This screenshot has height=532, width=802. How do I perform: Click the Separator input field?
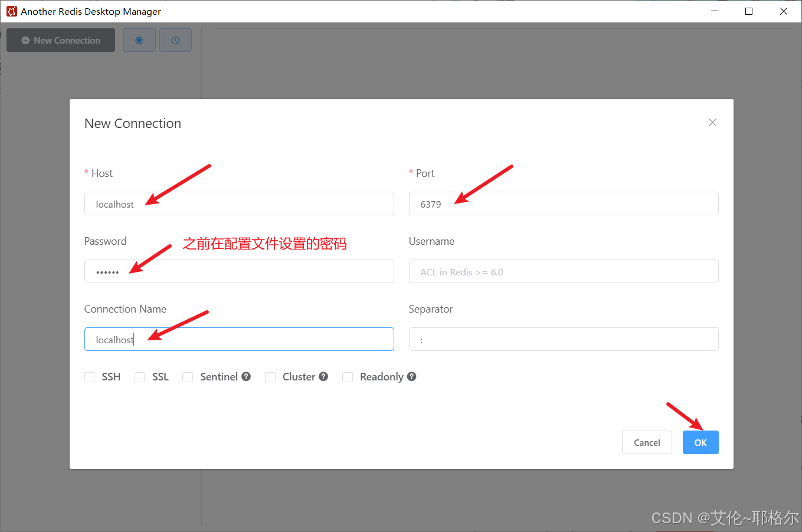click(x=564, y=339)
